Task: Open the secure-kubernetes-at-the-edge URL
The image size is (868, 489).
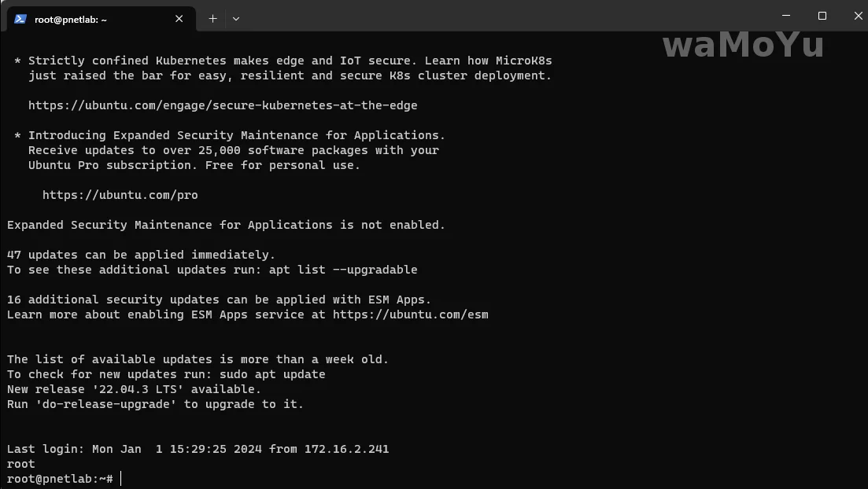Action: click(223, 105)
